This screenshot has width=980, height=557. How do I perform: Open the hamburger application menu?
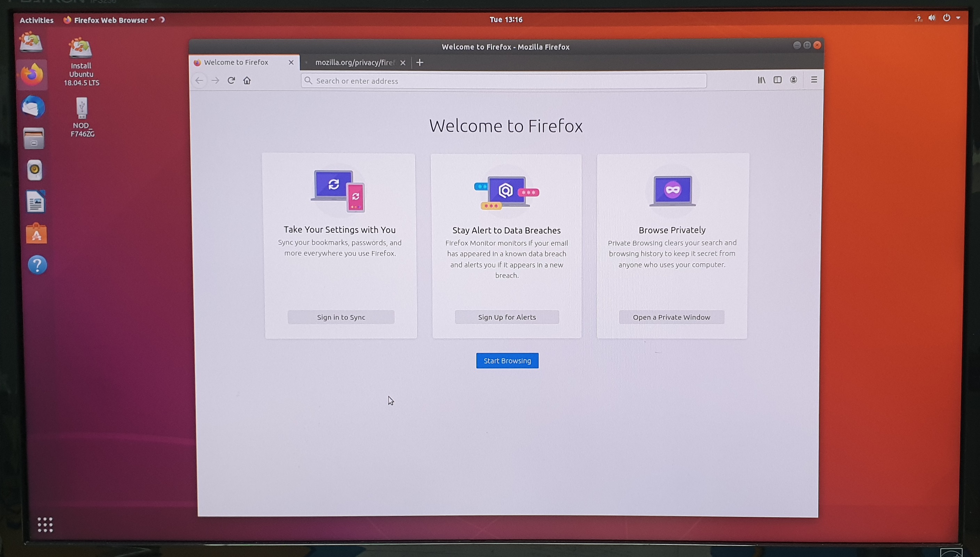(x=814, y=80)
